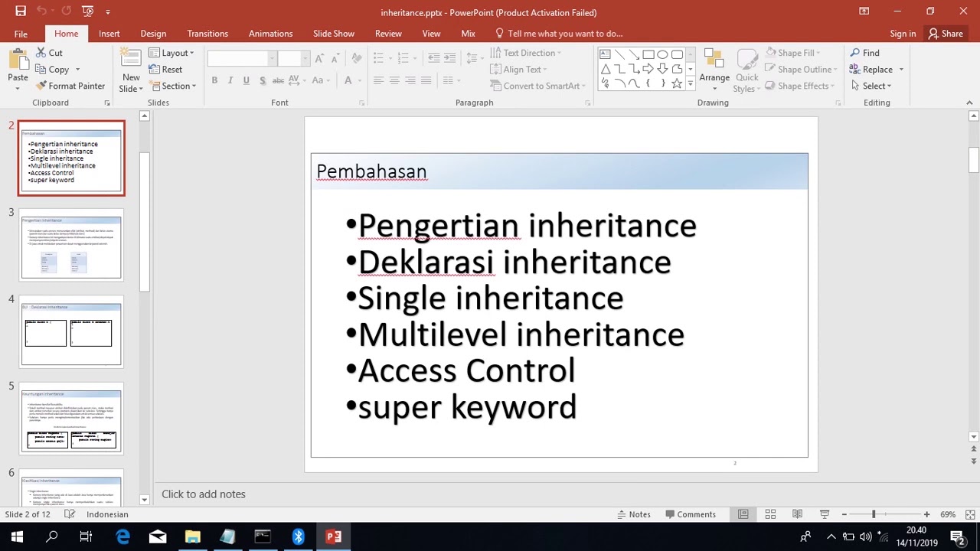Viewport: 980px width, 551px height.
Task: Switch to Slide Sorter view icon
Action: (x=770, y=514)
